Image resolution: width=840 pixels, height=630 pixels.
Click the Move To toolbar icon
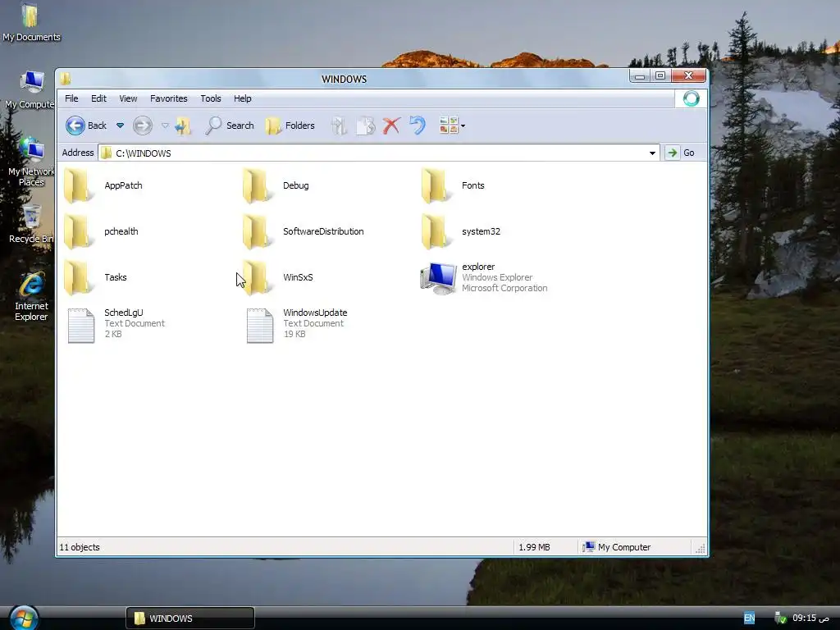click(339, 126)
